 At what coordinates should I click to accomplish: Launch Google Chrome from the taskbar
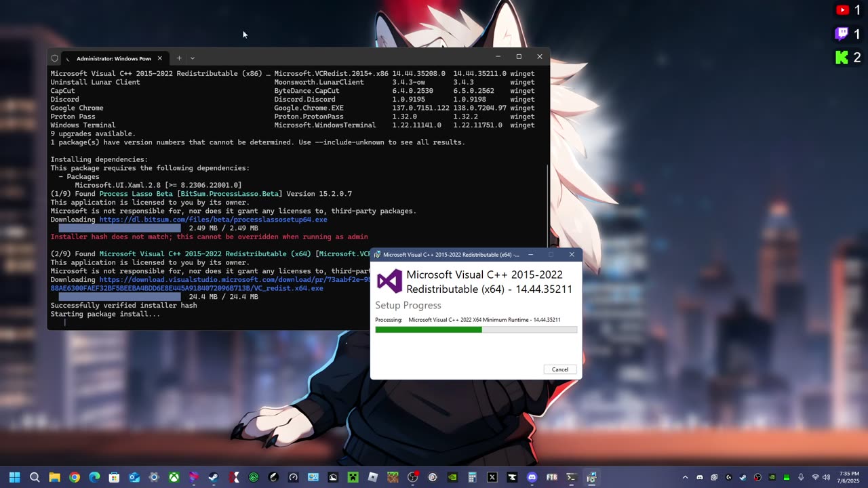75,477
